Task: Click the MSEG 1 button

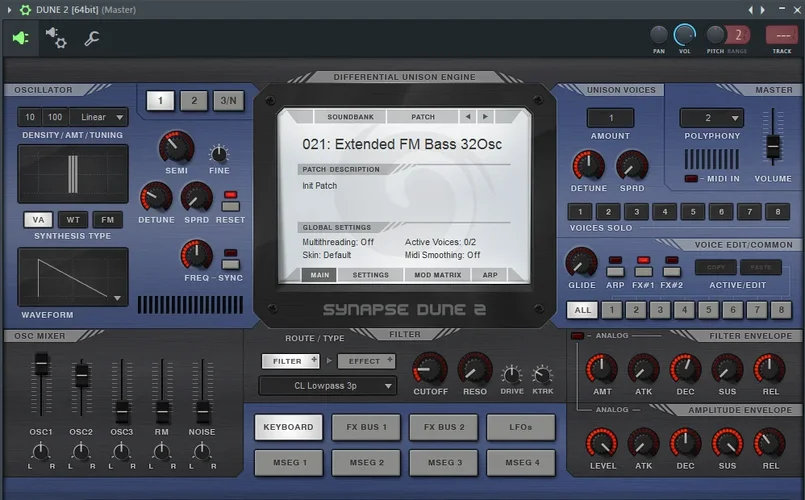Action: point(288,462)
